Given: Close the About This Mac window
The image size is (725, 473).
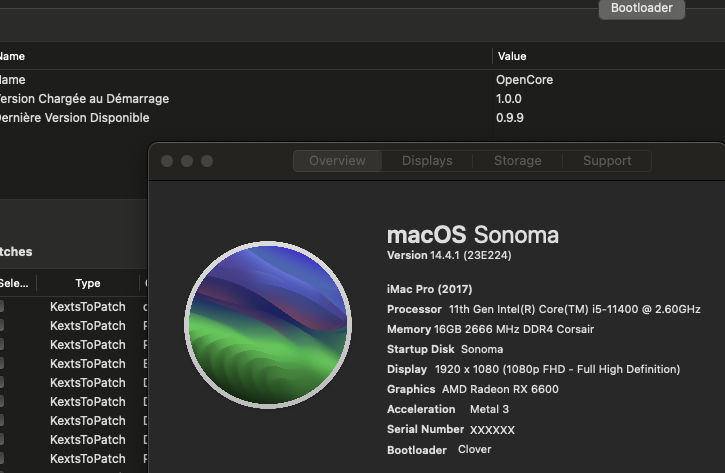Looking at the screenshot, I should pyautogui.click(x=167, y=161).
